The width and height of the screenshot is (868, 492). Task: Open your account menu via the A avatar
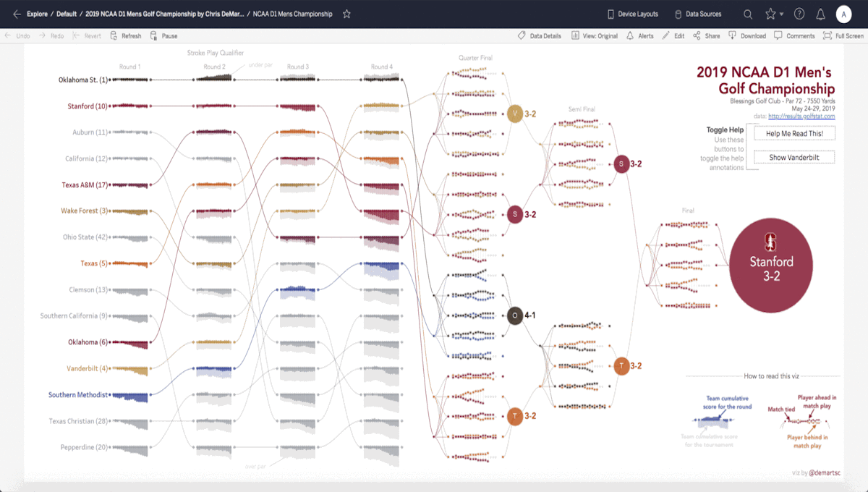[843, 13]
